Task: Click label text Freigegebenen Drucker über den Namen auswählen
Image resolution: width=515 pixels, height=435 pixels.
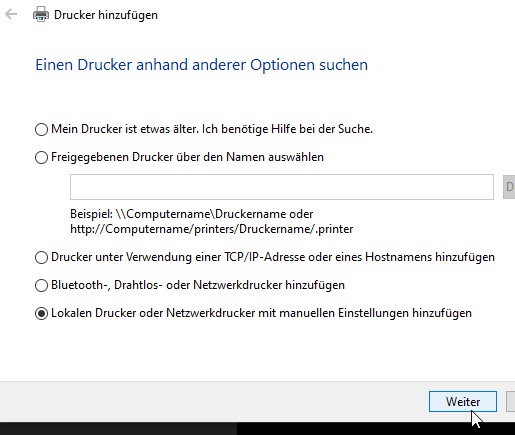Action: (187, 157)
